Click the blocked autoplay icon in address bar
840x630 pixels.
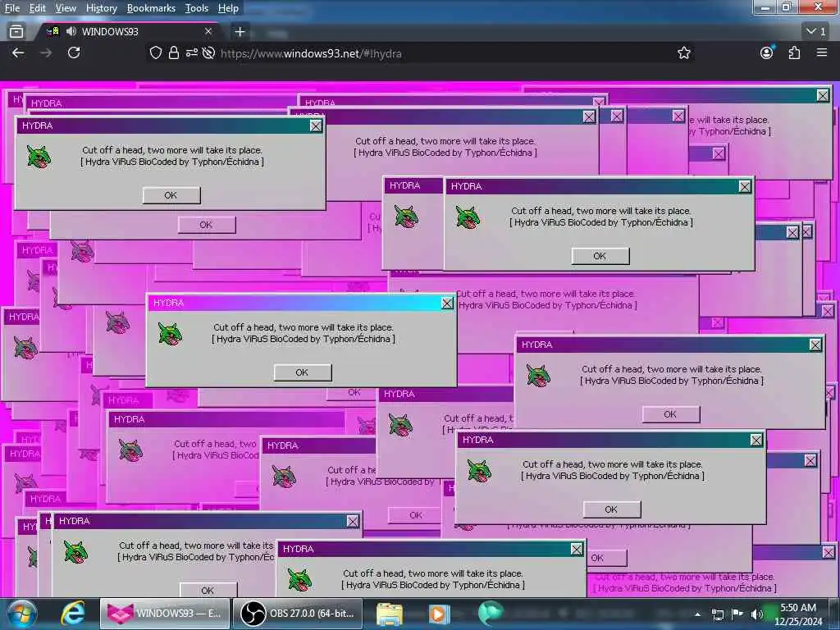point(209,53)
